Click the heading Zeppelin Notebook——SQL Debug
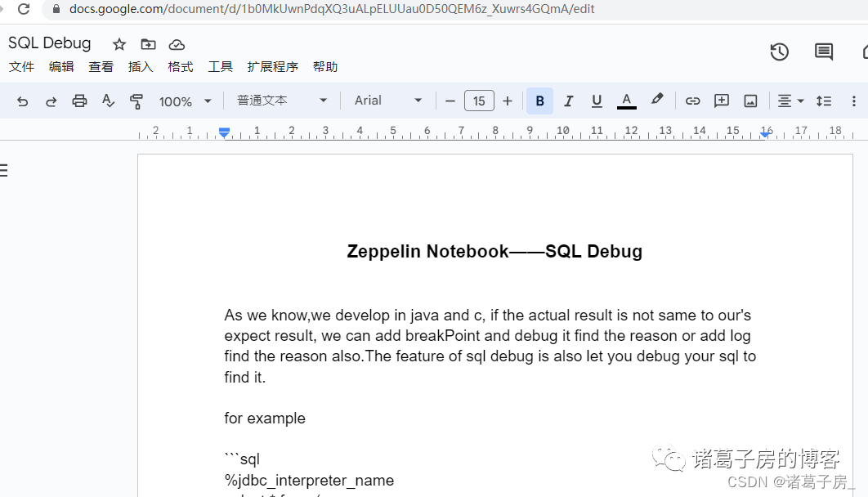 point(494,251)
